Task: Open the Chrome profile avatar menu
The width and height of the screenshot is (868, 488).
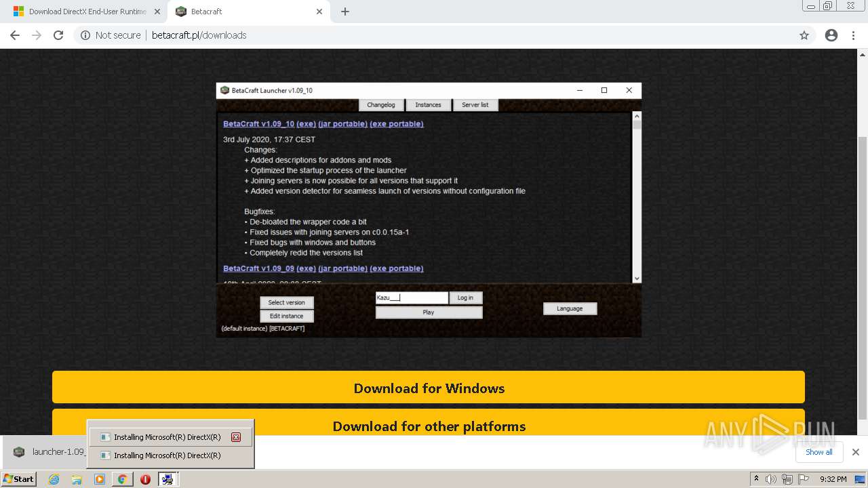Action: (831, 35)
